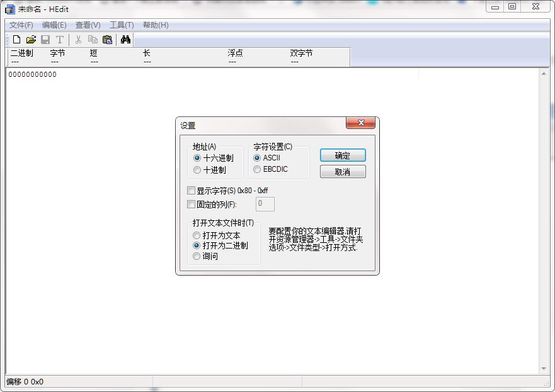The image size is (555, 392).
Task: Open the 工具(T) menu
Action: pyautogui.click(x=122, y=25)
